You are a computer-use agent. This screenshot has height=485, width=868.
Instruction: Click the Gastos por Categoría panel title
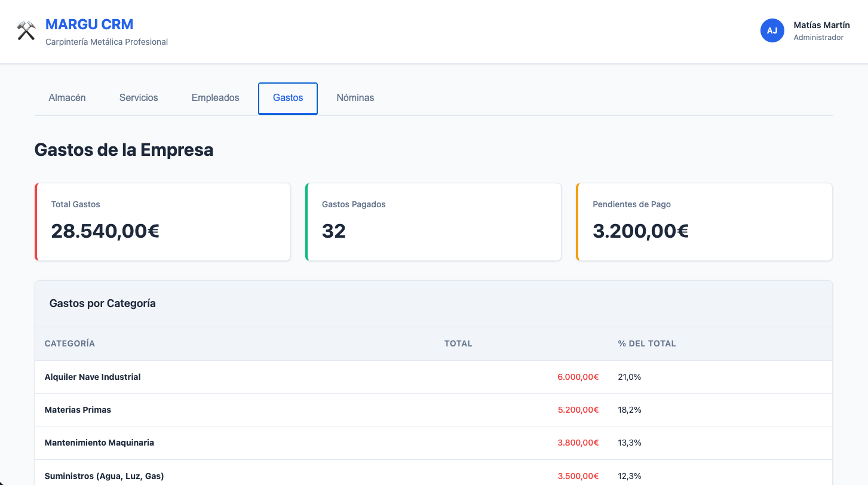103,303
